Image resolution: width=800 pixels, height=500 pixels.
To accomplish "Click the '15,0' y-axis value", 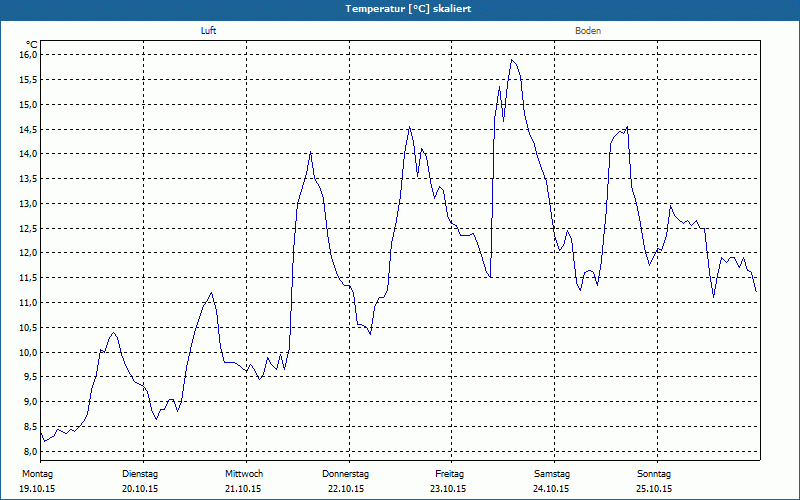I will 29,104.
